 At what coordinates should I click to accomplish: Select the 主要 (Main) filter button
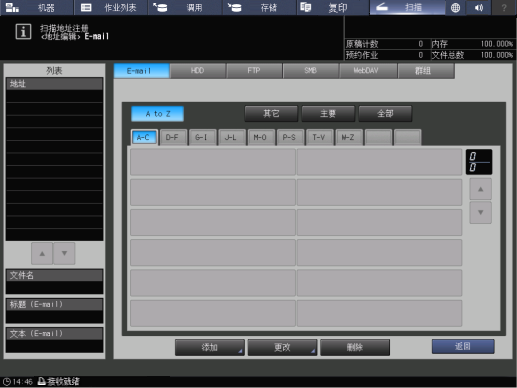pyautogui.click(x=328, y=114)
